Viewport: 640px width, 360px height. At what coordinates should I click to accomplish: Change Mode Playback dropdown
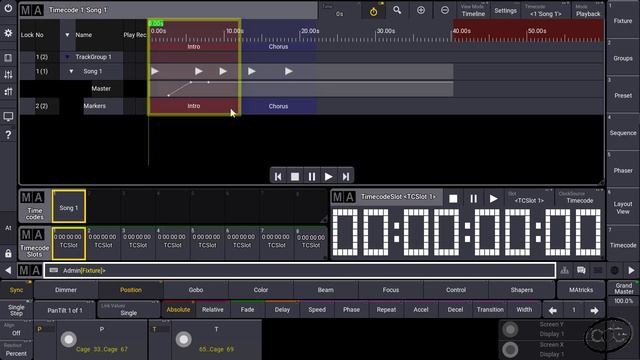588,11
